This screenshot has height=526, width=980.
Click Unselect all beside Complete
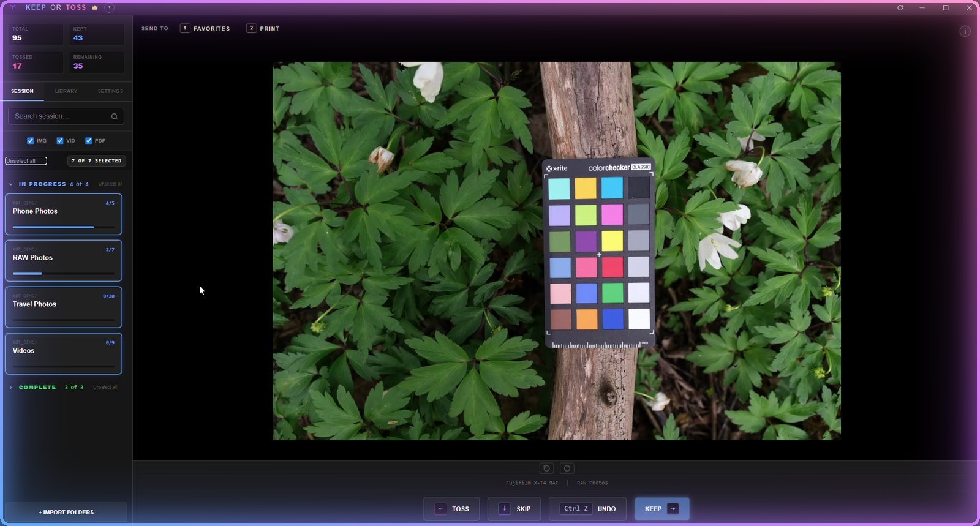coord(105,388)
